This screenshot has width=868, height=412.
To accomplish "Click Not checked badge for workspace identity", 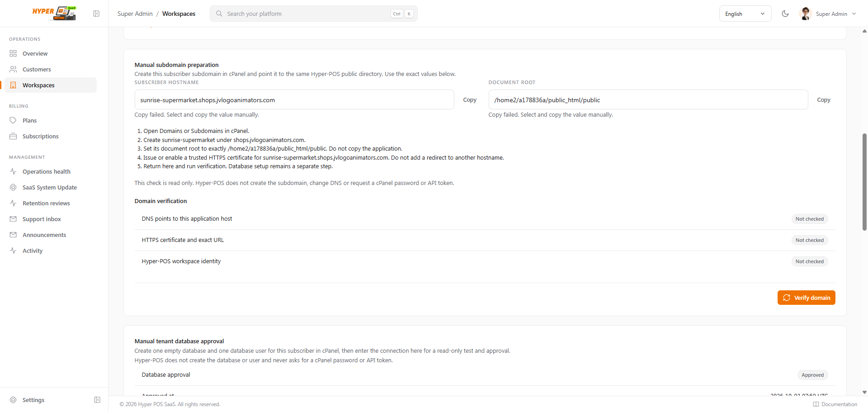I will pyautogui.click(x=810, y=261).
